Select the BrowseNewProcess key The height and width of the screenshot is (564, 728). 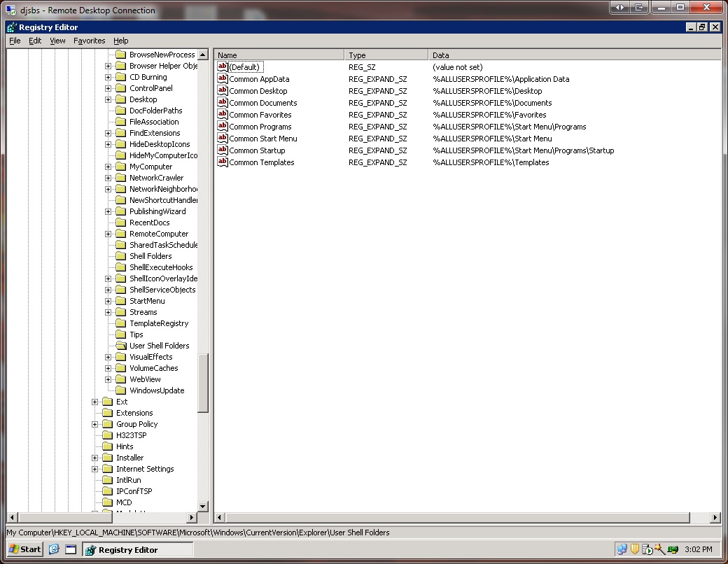[x=162, y=55]
